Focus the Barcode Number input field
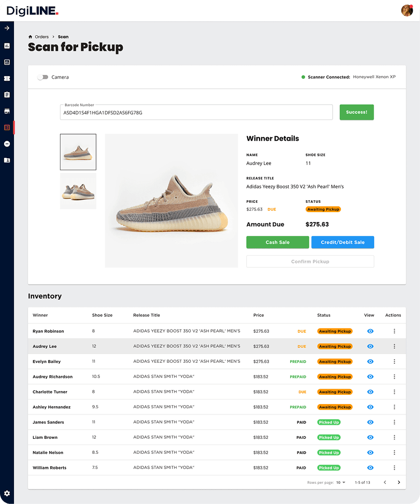This screenshot has height=504, width=420. pyautogui.click(x=197, y=112)
